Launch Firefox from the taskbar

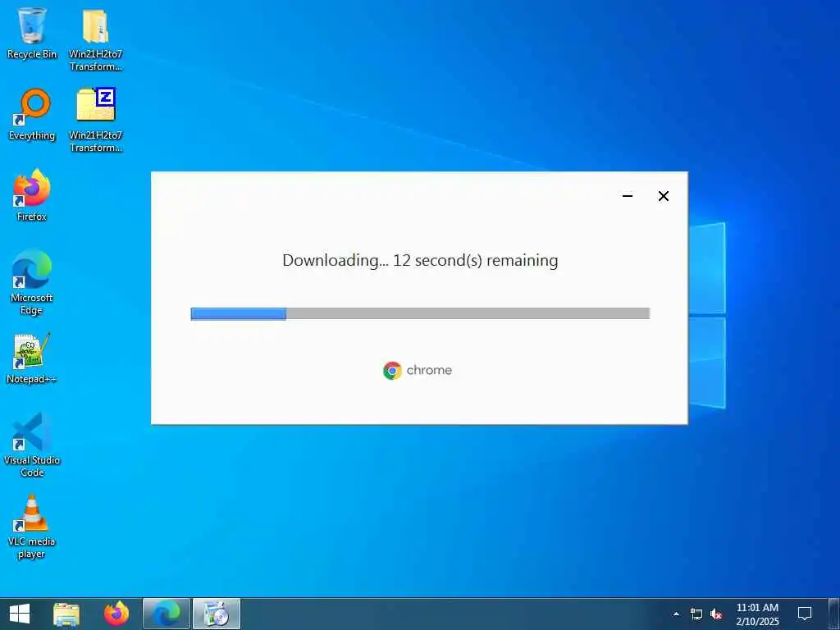click(116, 614)
